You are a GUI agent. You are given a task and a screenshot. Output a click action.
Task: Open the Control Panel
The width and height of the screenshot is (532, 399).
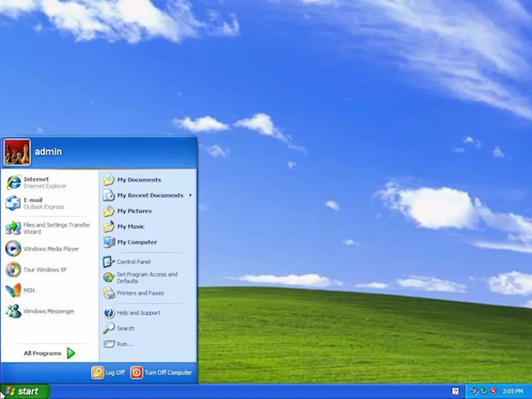pyautogui.click(x=133, y=262)
